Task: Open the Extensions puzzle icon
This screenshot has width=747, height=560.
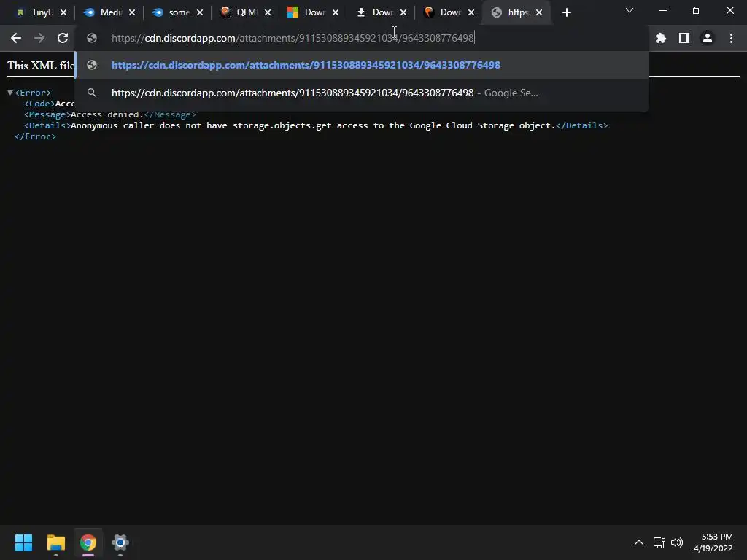Action: 661,38
